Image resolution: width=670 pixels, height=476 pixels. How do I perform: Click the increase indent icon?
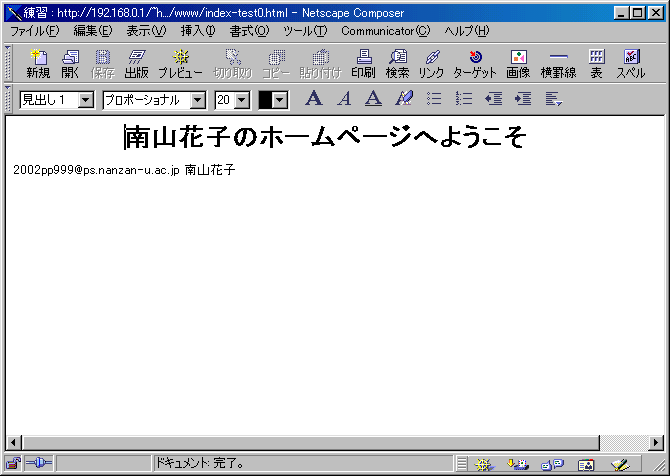(x=523, y=99)
